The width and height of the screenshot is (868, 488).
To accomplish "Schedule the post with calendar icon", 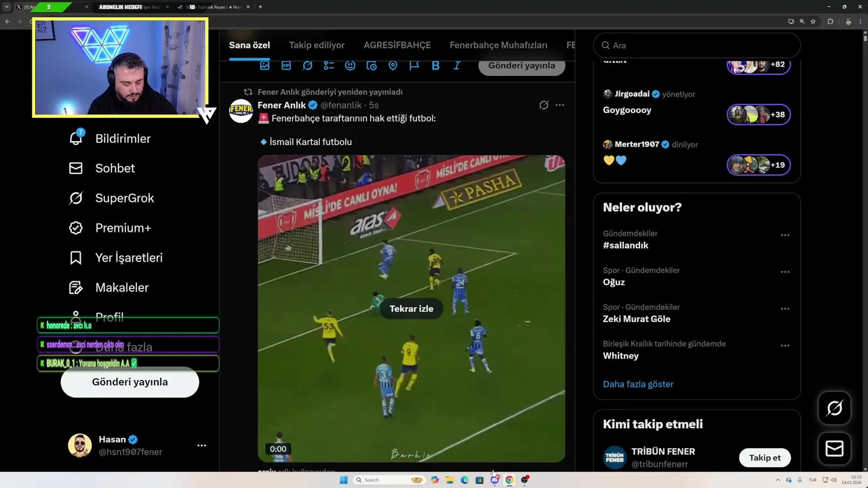I will coord(372,66).
